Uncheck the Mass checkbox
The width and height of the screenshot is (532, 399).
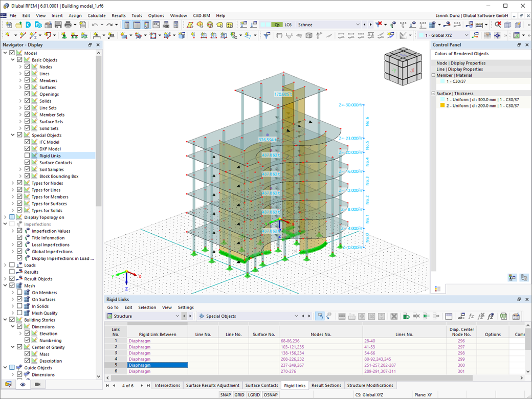pos(27,354)
